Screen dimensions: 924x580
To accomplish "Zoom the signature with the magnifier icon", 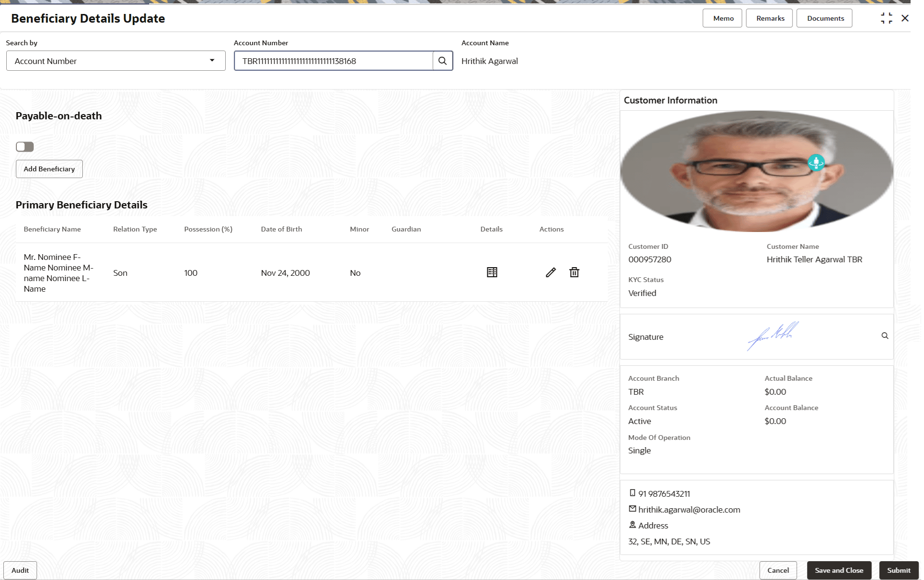I will pos(885,336).
